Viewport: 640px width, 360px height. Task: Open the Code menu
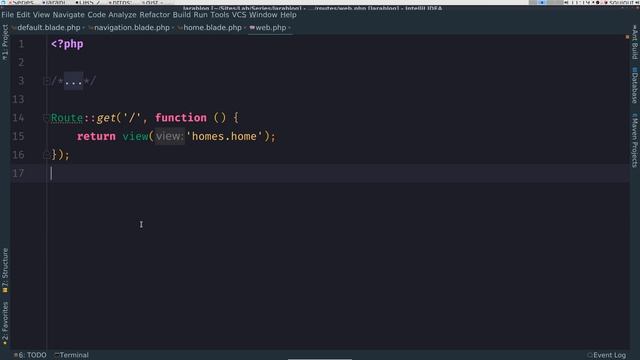point(96,15)
